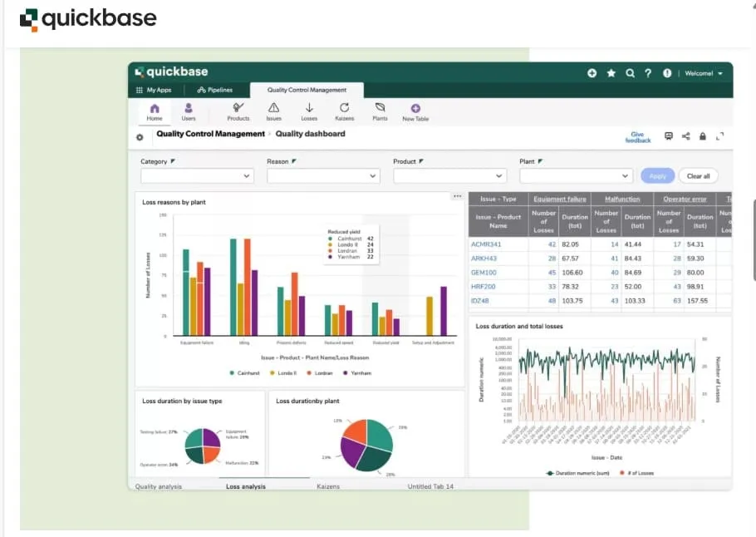Toggle Yarnham series in bar chart legend

coord(357,373)
